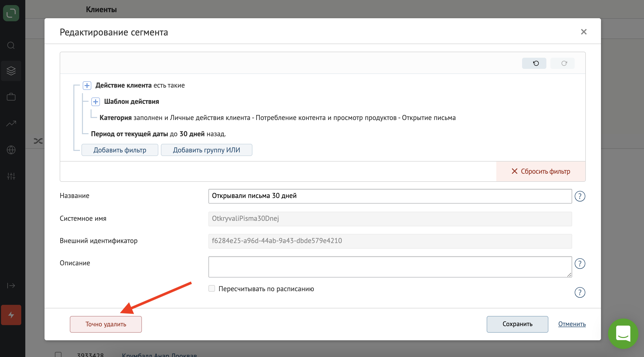The height and width of the screenshot is (357, 644).
Task: Click the Описание text area
Action: pos(390,267)
